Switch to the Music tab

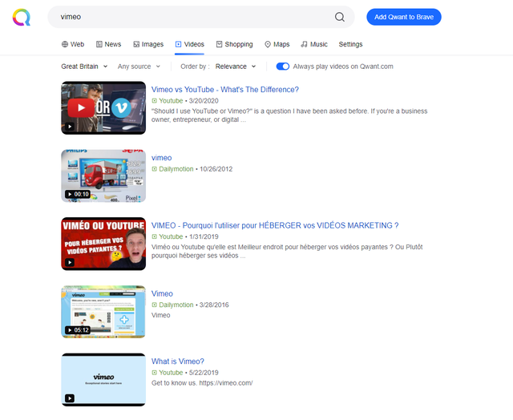(314, 44)
